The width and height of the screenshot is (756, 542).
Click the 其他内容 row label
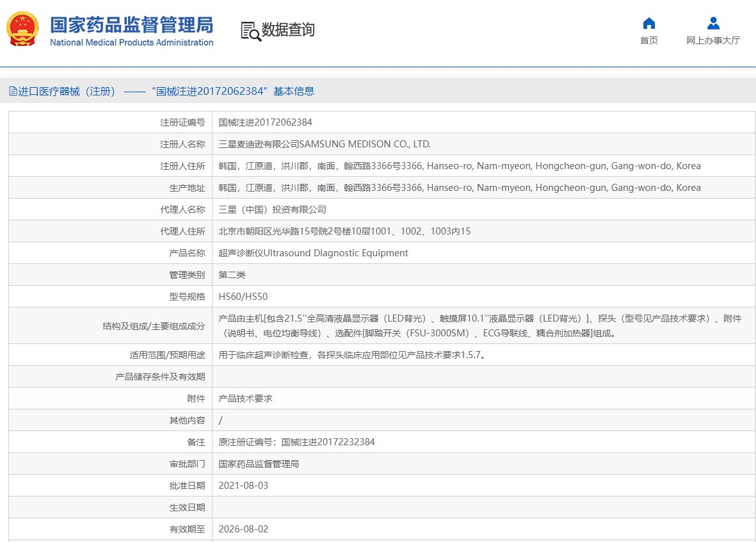click(187, 420)
